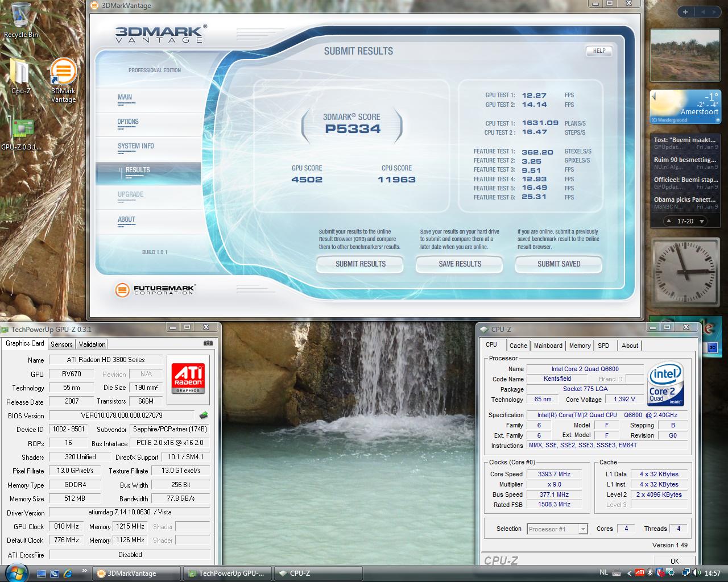Screen dimensions: 728x582
Task: Click GPU-Z Name field 'ATI Radeon HD 3800 Series'
Action: [x=106, y=360]
